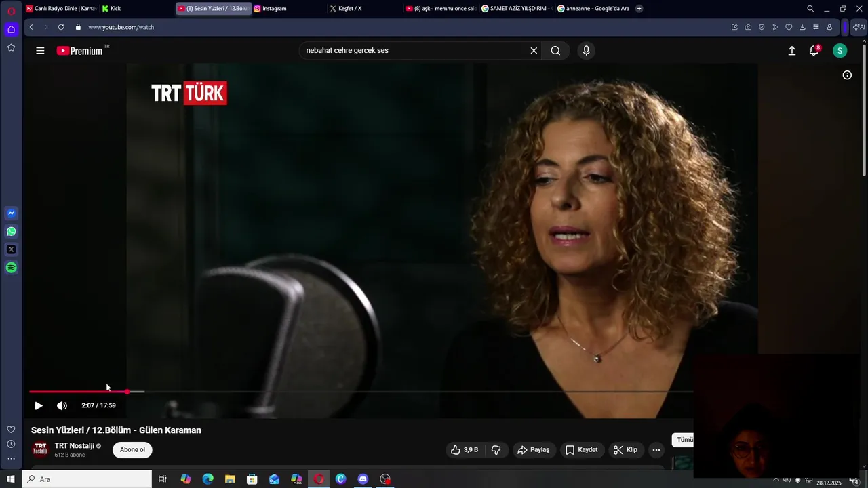Open a new browser tab plus

coord(639,9)
